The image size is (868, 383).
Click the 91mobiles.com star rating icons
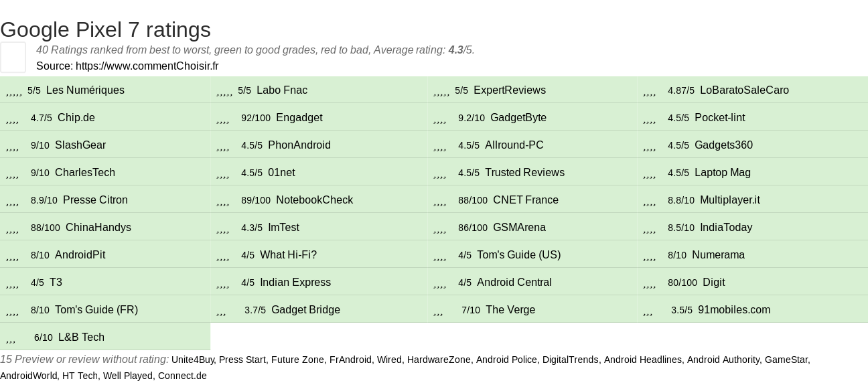tap(648, 311)
